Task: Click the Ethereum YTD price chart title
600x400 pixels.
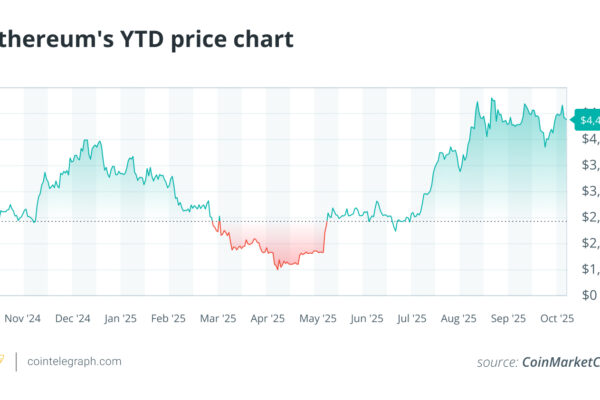Action: [x=147, y=40]
